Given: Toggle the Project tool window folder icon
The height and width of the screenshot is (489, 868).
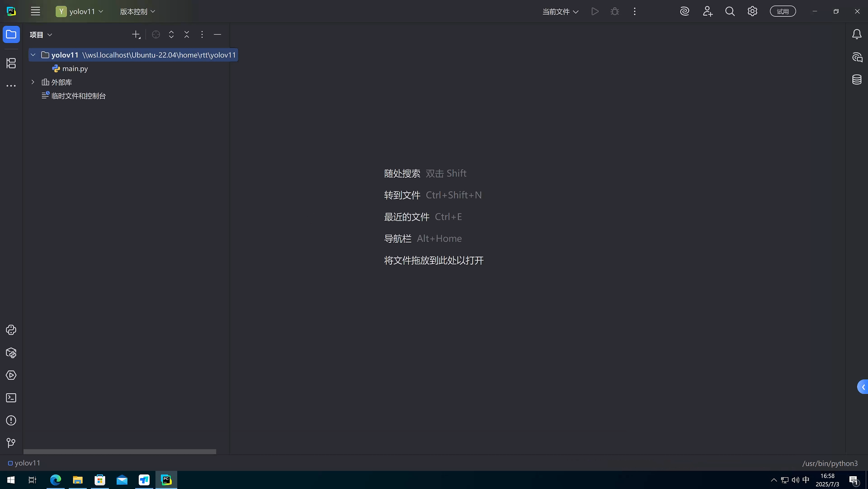Looking at the screenshot, I should 11,35.
